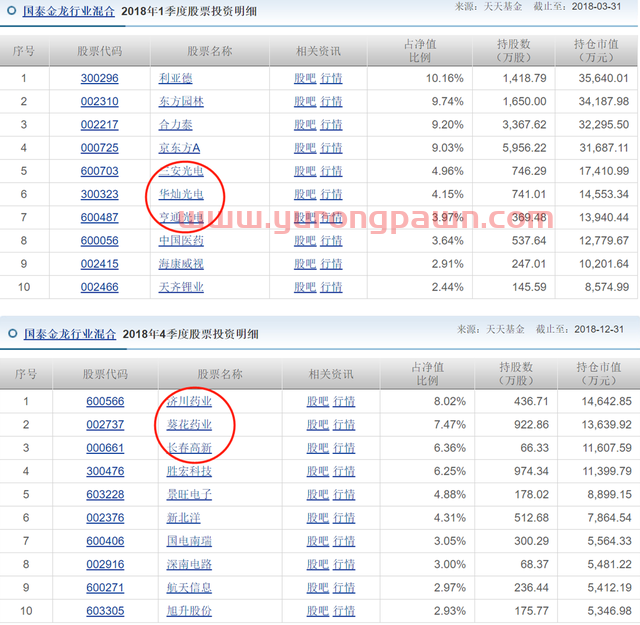Open stock code 000661
This screenshot has height=625, width=640.
(105, 448)
